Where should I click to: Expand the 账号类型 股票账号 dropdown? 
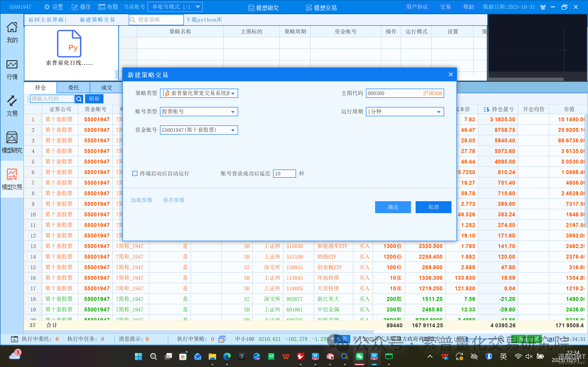[233, 112]
